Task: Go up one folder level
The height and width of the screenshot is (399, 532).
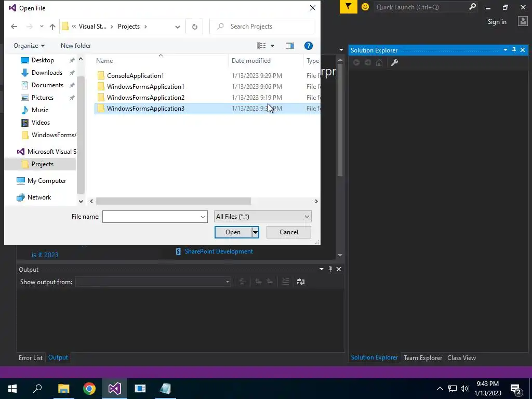Action: click(x=52, y=26)
